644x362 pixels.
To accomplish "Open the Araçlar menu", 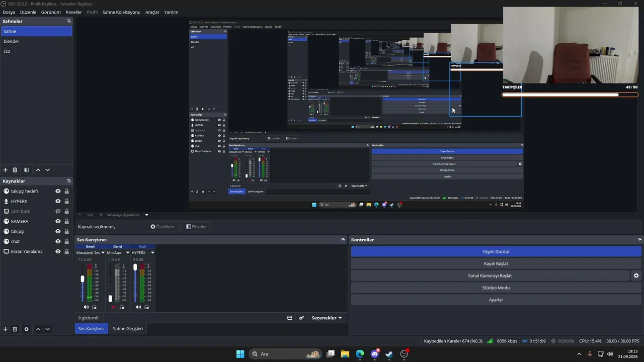I will [152, 12].
